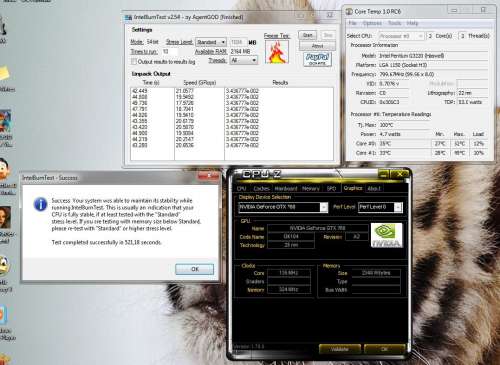Enable Output results to results.log checkbox
This screenshot has height=365, width=500.
click(x=134, y=62)
